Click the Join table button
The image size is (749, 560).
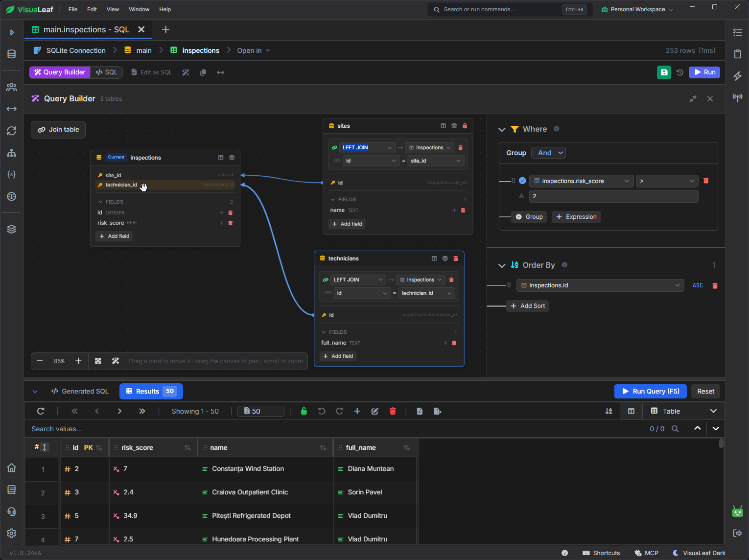coord(58,130)
